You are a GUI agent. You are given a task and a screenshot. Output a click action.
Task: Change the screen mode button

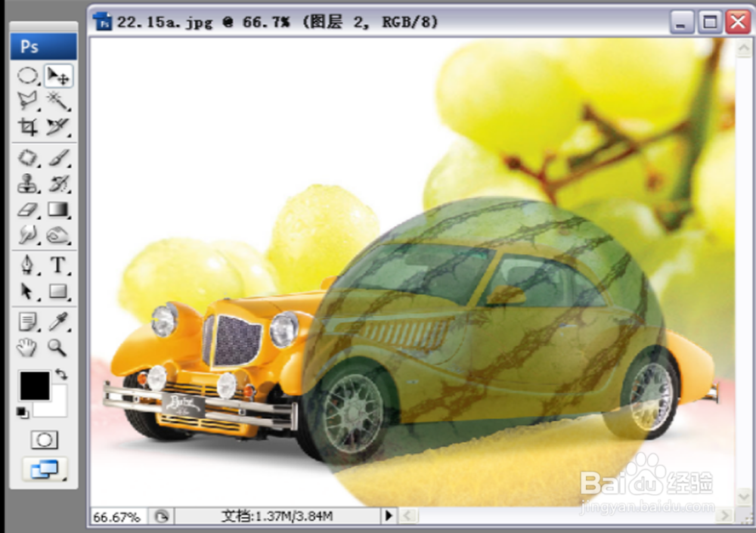tap(44, 469)
